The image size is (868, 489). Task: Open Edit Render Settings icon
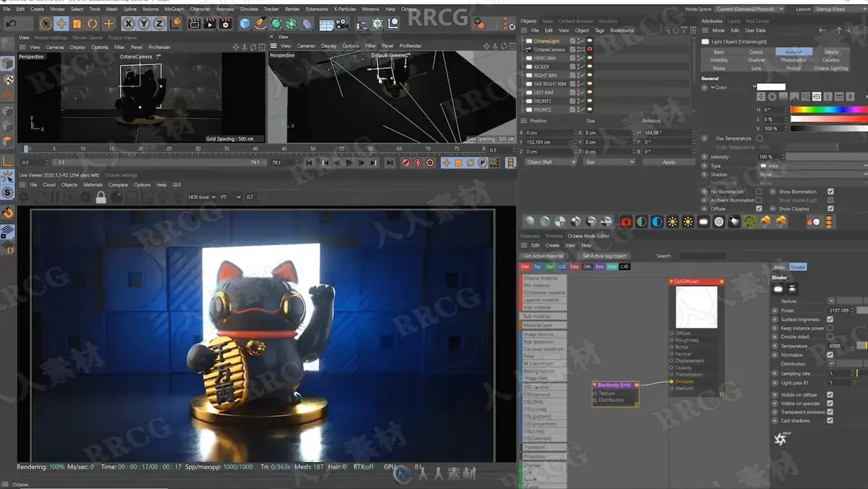point(226,24)
